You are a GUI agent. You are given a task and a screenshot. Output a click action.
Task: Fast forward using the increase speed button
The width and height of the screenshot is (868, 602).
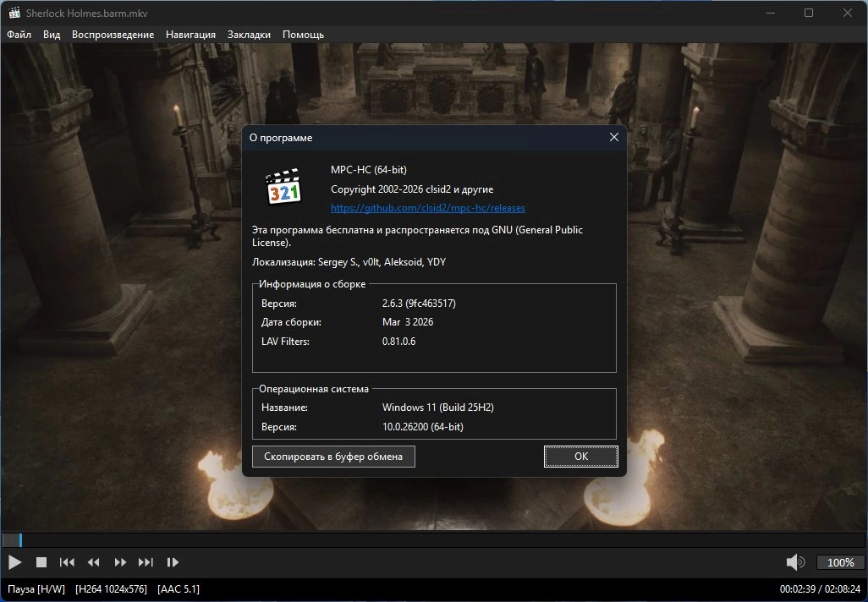point(120,562)
